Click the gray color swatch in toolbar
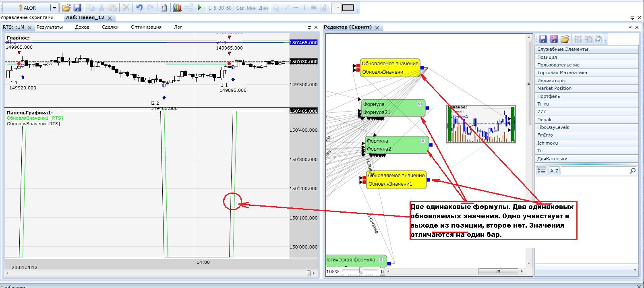This screenshot has width=644, height=288. (x=348, y=8)
